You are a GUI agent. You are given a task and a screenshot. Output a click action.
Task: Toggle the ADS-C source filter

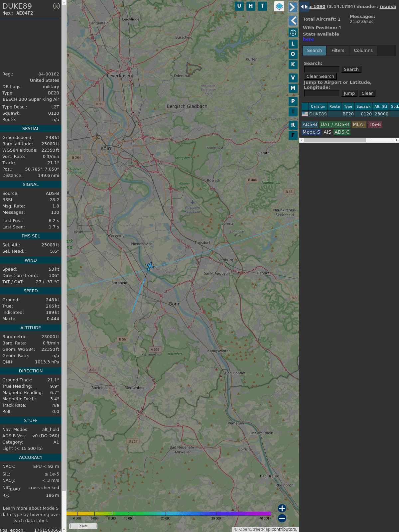click(x=342, y=132)
